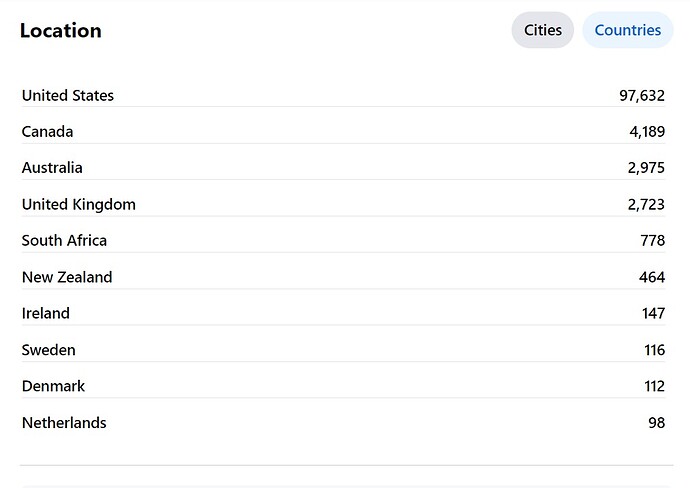
Task: Click the United Kingdom entry
Action: click(79, 205)
